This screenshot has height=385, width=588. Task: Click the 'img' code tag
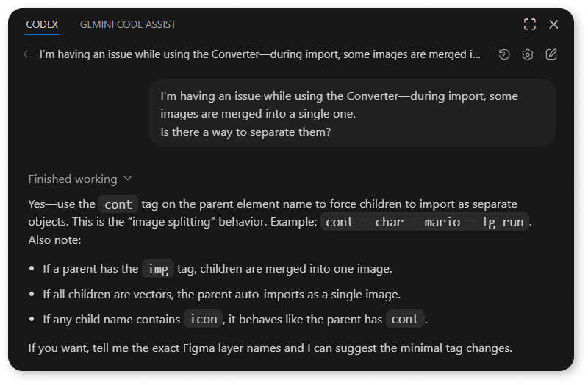point(157,269)
